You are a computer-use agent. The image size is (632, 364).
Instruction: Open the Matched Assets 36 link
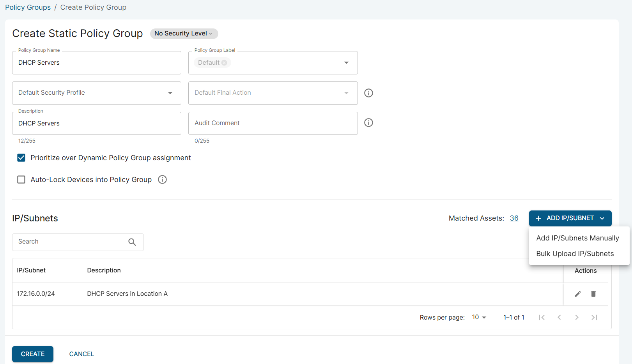514,218
